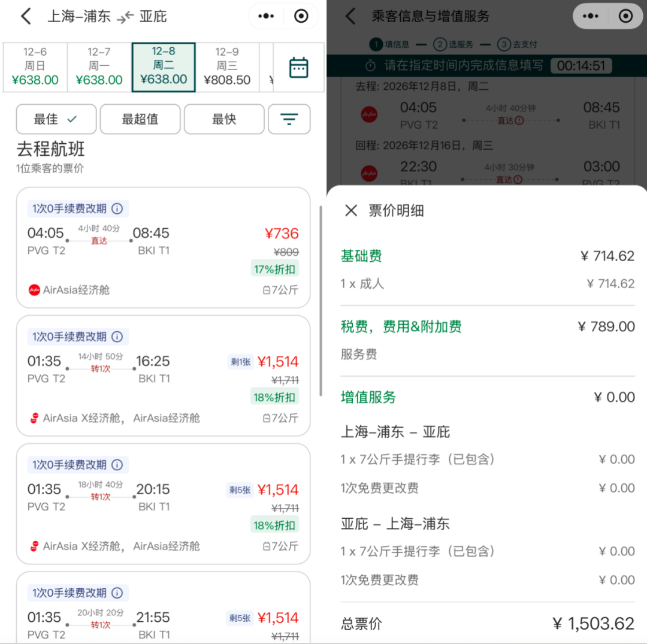Select date tab 12-7 周一 ¥638.00
This screenshot has height=644, width=647.
coord(99,66)
